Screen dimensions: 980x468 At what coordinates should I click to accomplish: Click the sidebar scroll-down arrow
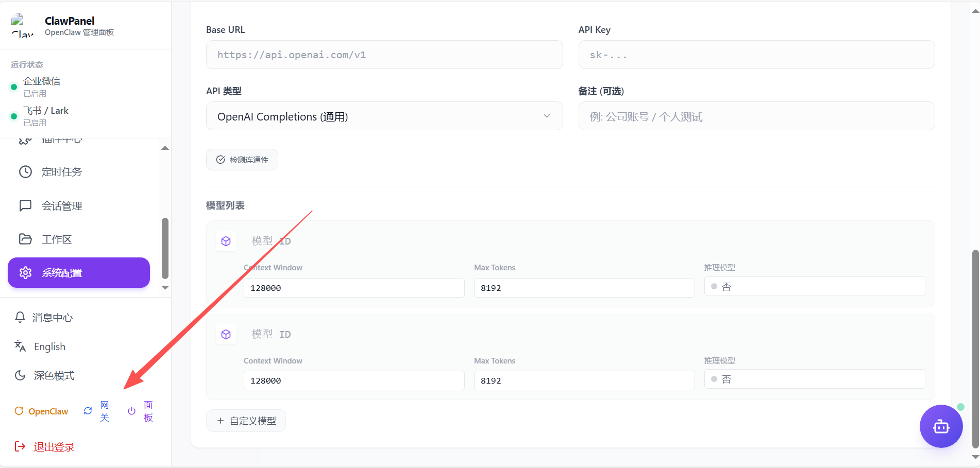(x=165, y=288)
